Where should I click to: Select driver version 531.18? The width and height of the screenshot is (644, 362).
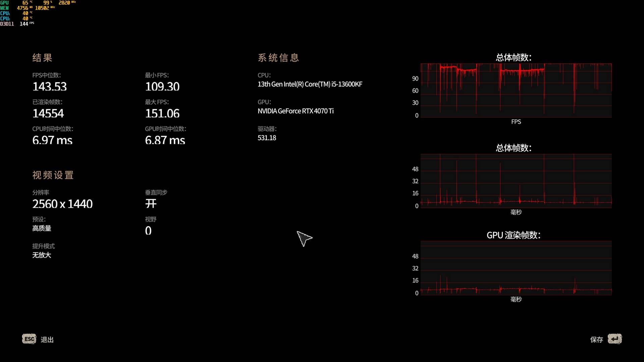pyautogui.click(x=267, y=138)
